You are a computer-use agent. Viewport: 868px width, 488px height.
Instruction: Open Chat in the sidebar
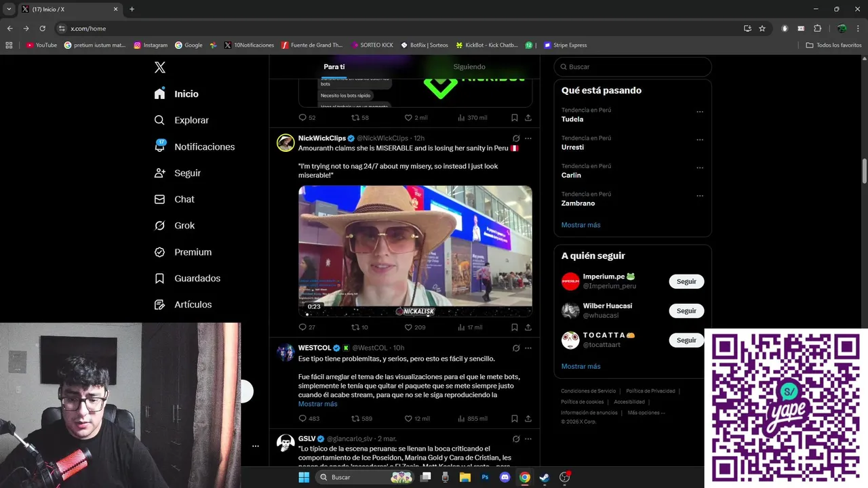pyautogui.click(x=174, y=199)
